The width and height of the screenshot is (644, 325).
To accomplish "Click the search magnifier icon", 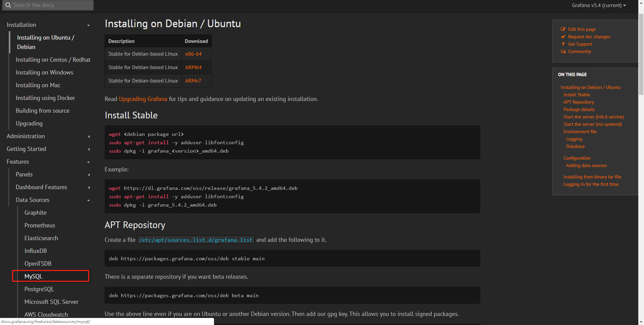I will point(8,5).
